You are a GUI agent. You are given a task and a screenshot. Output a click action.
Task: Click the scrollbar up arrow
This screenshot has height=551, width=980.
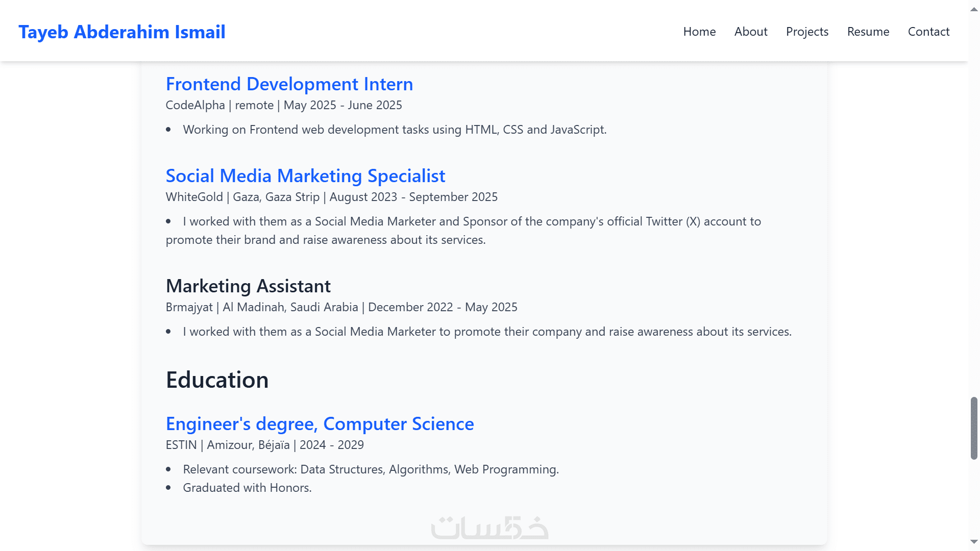pos(974,9)
